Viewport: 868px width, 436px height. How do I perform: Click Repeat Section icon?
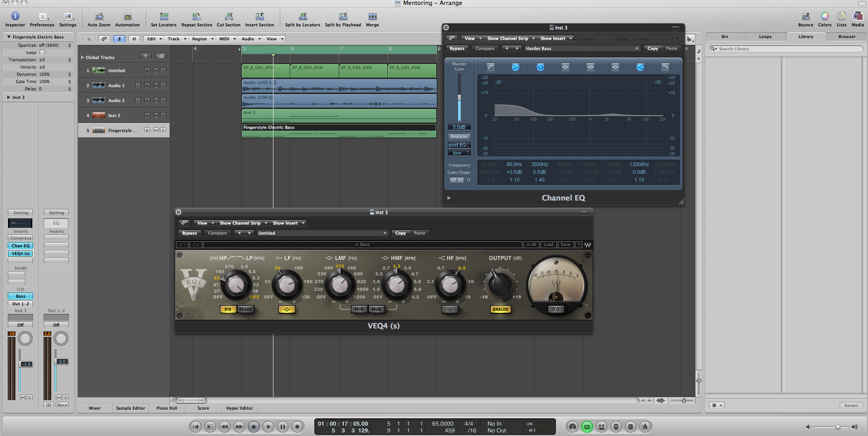196,17
